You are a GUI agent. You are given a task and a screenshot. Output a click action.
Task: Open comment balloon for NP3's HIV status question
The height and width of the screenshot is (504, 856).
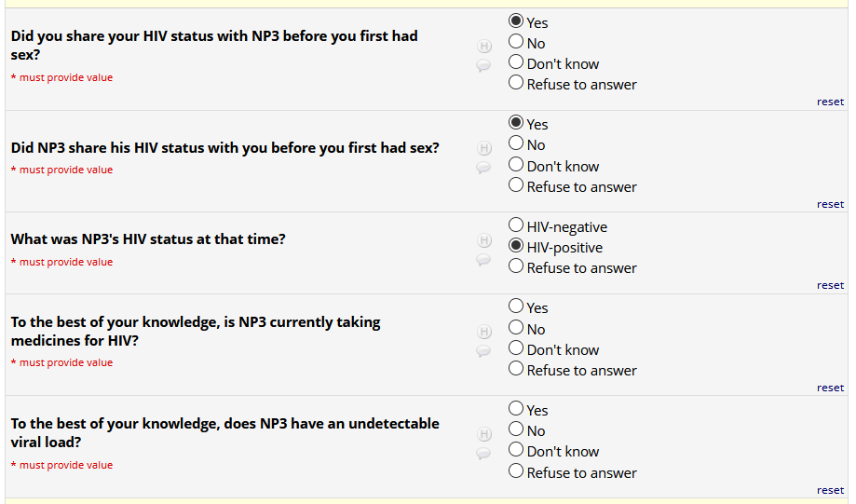[483, 260]
